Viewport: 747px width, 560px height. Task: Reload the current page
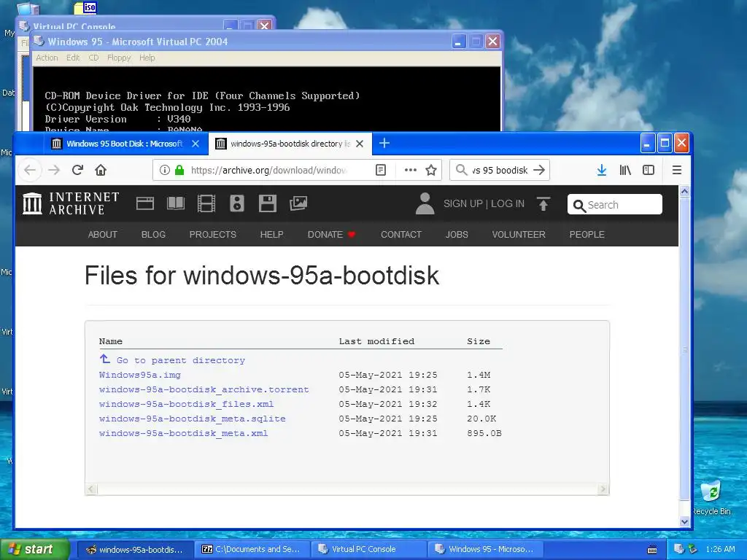77,170
